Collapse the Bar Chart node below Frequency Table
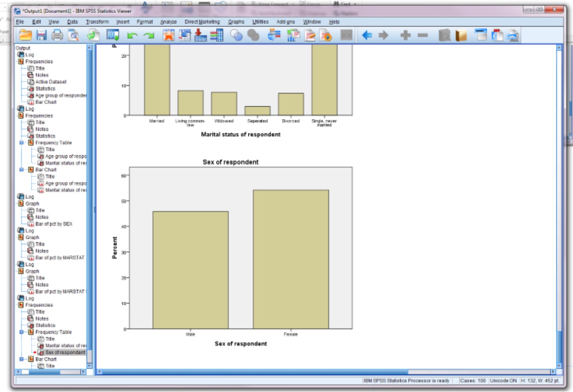 pos(22,170)
